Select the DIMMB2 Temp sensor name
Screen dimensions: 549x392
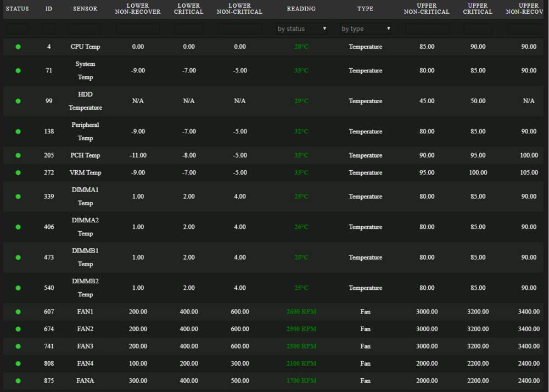(85, 288)
